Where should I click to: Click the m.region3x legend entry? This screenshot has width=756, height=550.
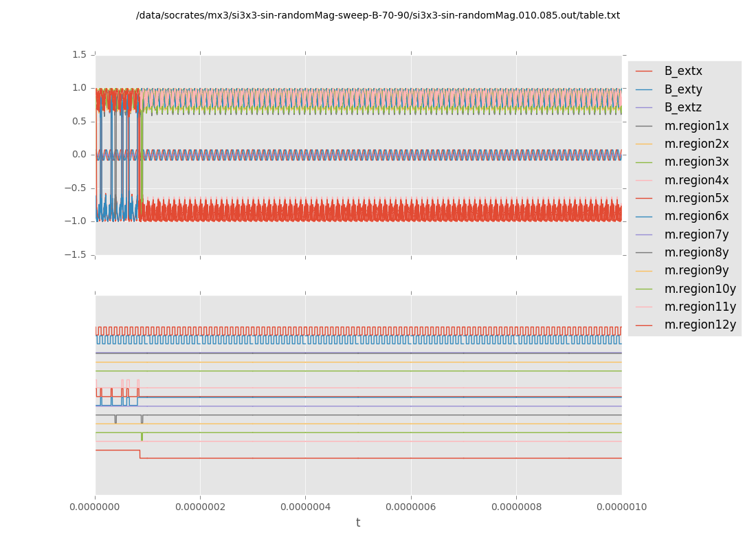point(696,162)
